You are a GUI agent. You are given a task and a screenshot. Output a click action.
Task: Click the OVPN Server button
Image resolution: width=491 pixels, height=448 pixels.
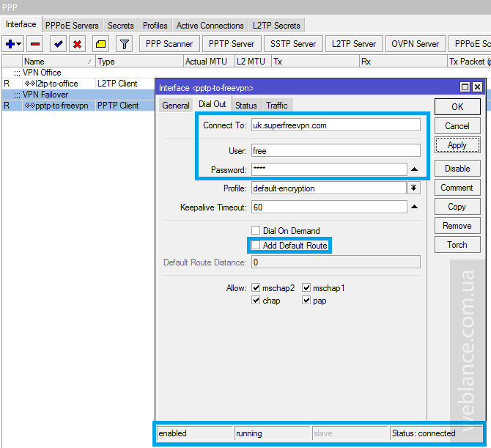415,44
